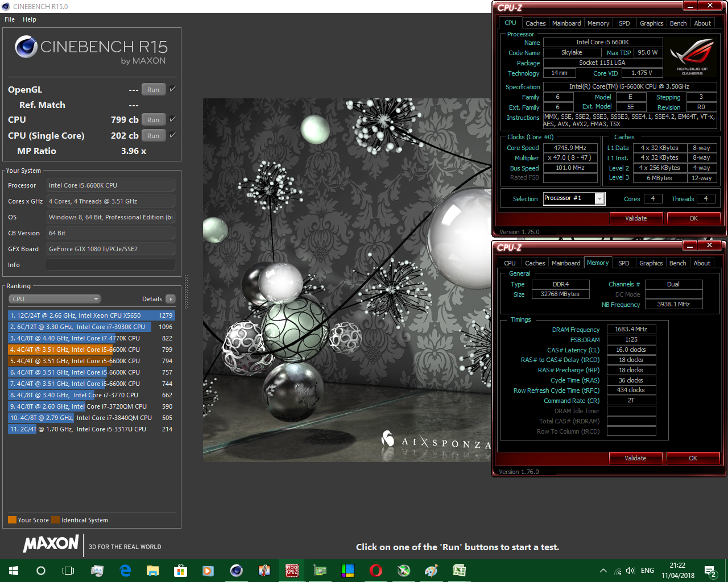Run the CPU benchmark
Screen dimensions: 728x582
(154, 119)
